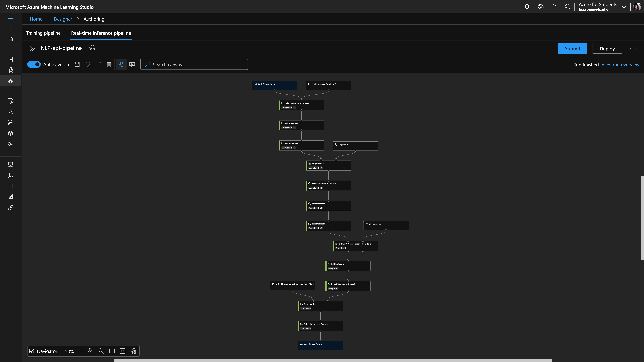Click the zoom in magnifier icon
Image resolution: width=644 pixels, height=362 pixels.
tap(90, 351)
